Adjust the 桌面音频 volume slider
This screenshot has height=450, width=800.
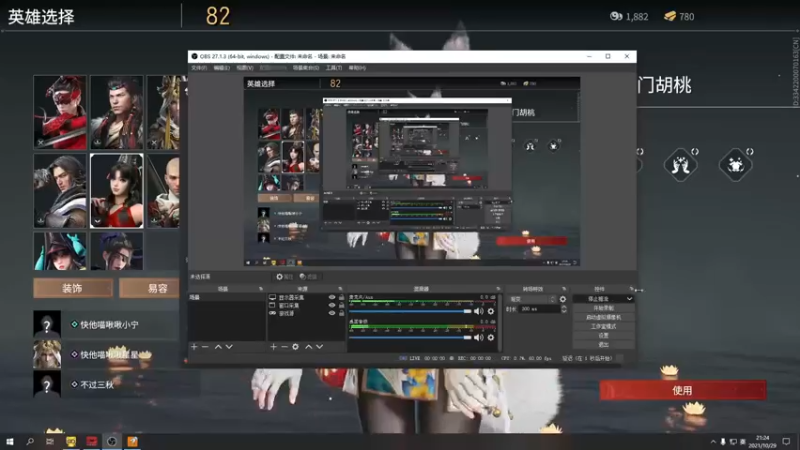(411, 337)
